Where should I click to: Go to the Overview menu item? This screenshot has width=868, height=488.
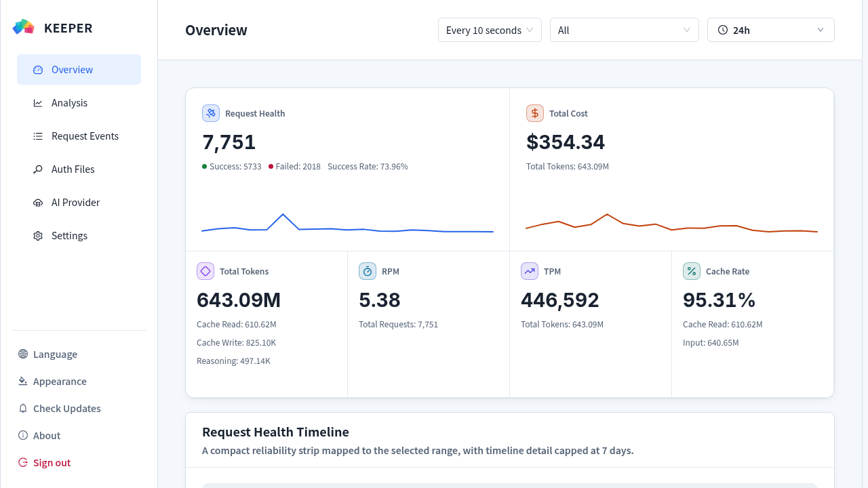(79, 70)
